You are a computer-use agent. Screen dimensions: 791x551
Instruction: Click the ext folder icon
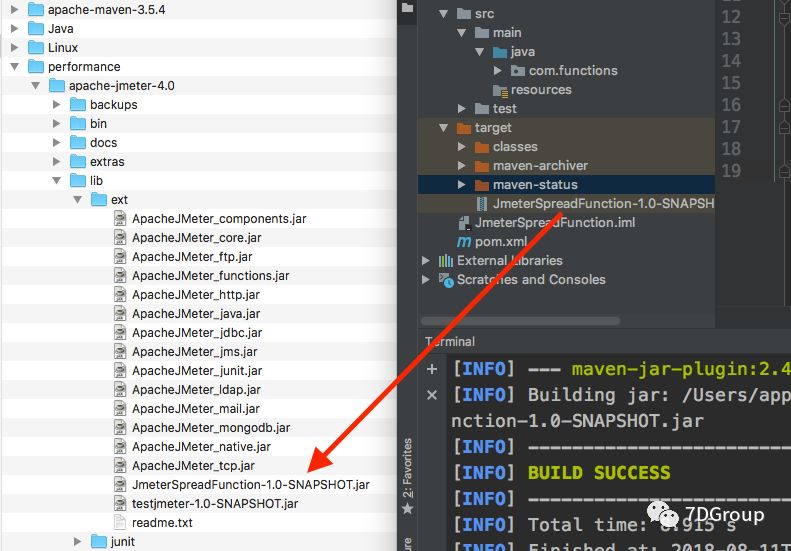(x=99, y=199)
